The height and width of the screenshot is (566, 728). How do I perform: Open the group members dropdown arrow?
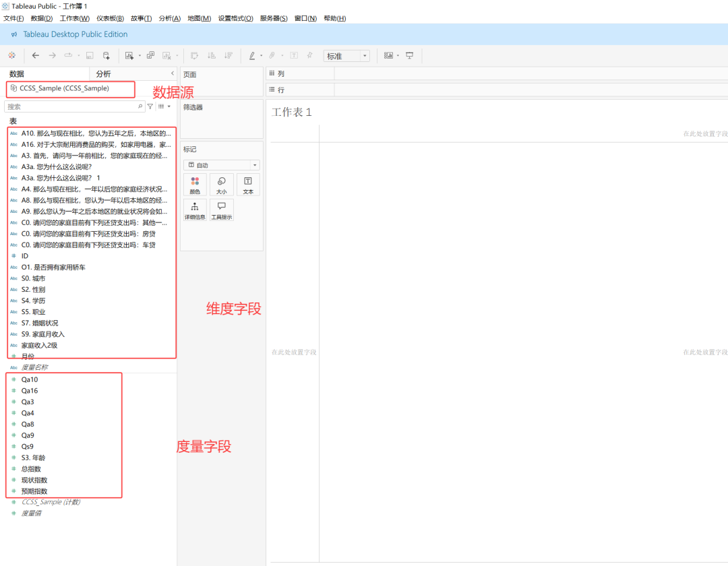tap(282, 56)
